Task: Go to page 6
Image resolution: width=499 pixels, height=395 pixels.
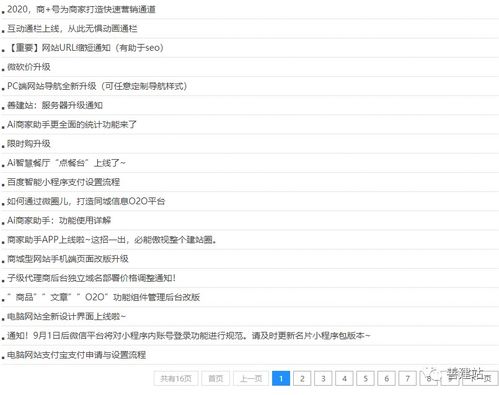Action: click(386, 379)
